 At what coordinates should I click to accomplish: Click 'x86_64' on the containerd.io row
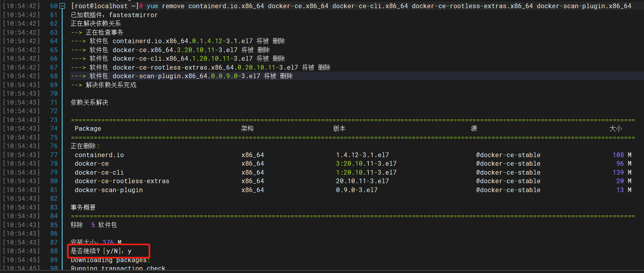coord(253,155)
